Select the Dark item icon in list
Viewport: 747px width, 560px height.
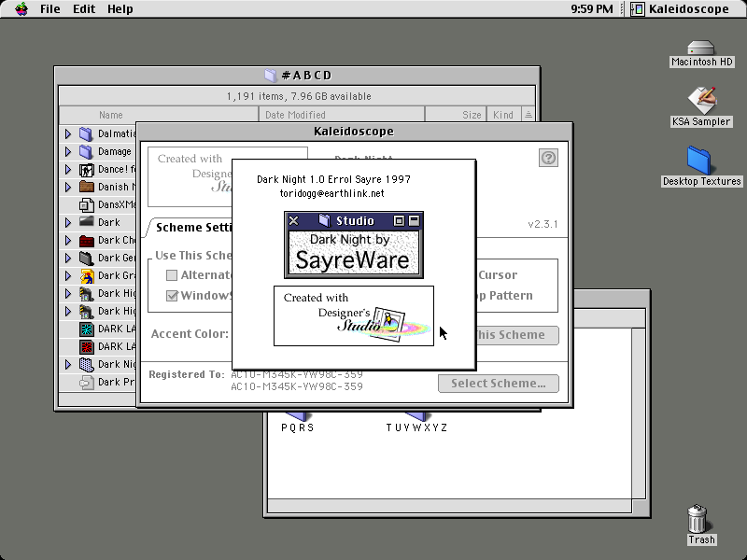point(86,221)
